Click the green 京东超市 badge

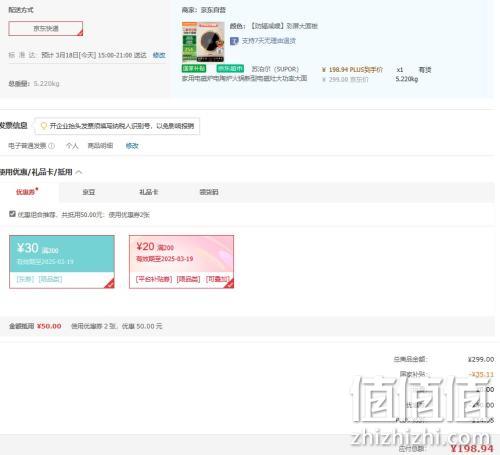(x=230, y=69)
